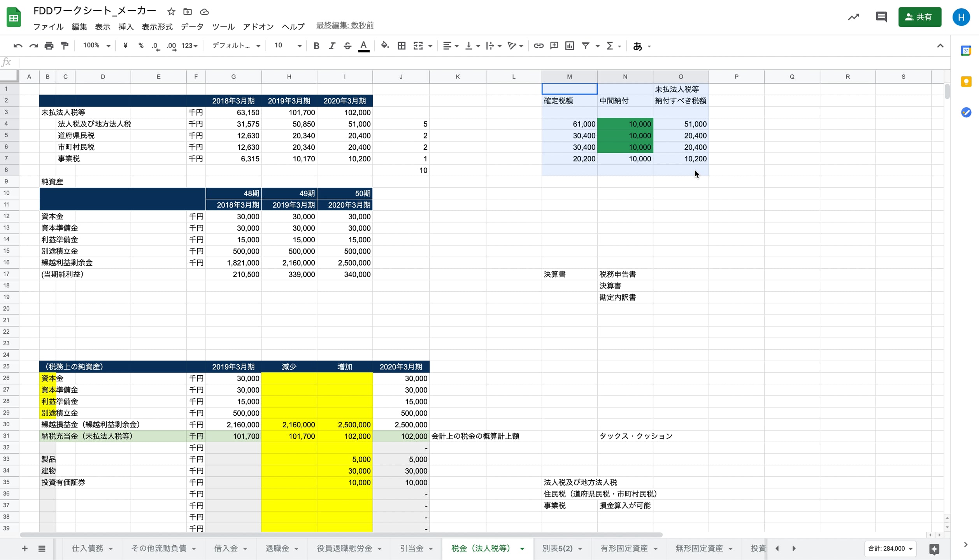
Task: Open the comment history icon
Action: (881, 17)
